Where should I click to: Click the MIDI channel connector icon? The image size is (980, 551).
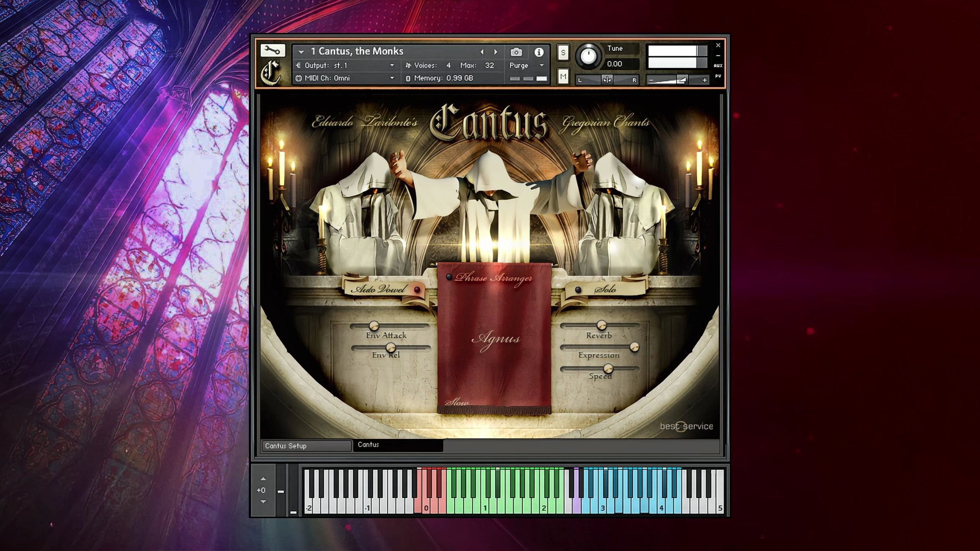click(x=299, y=78)
